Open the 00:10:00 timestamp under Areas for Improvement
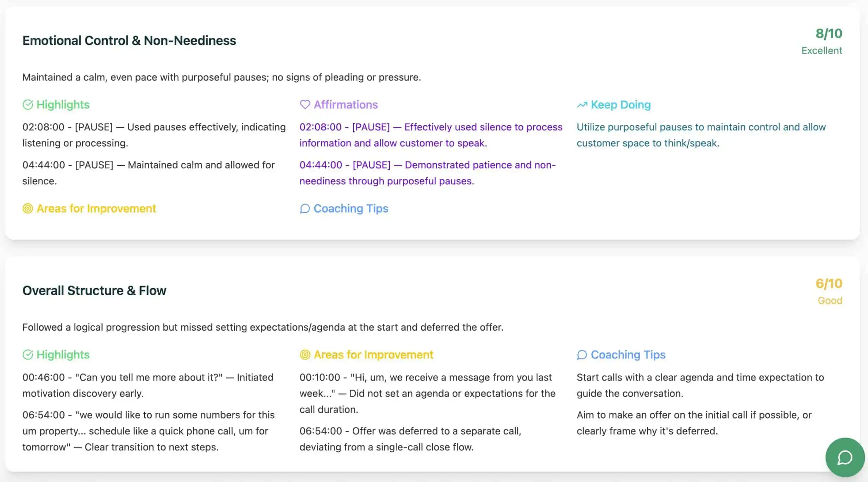 tap(320, 377)
